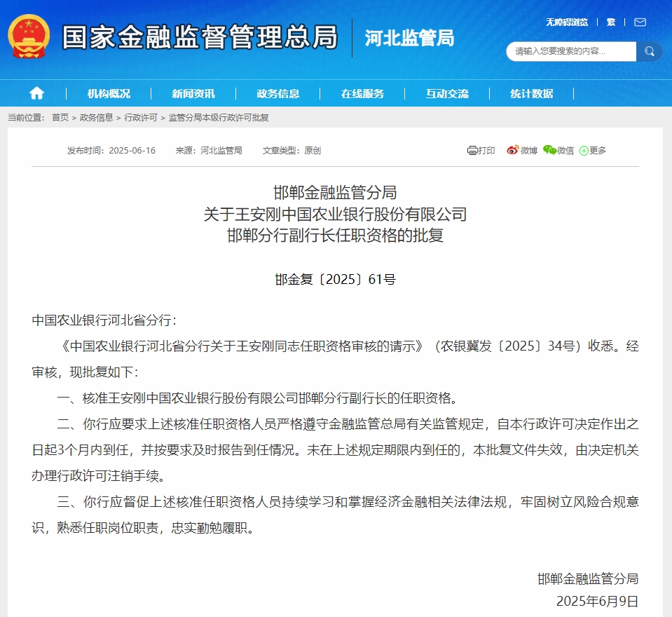Click the document number 邯金复〔2025〕61号
The width and height of the screenshot is (672, 617).
335,280
